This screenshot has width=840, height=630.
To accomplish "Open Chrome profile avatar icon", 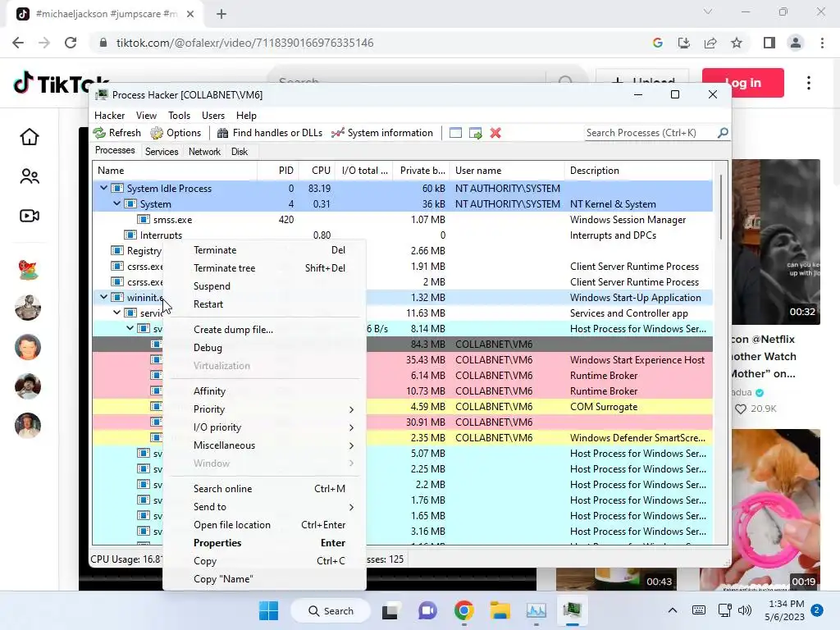I will pos(796,43).
